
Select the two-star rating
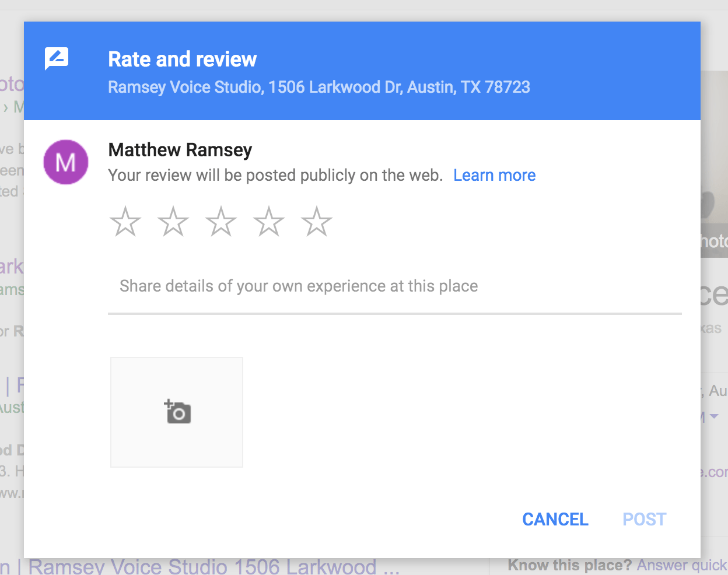pyautogui.click(x=173, y=221)
